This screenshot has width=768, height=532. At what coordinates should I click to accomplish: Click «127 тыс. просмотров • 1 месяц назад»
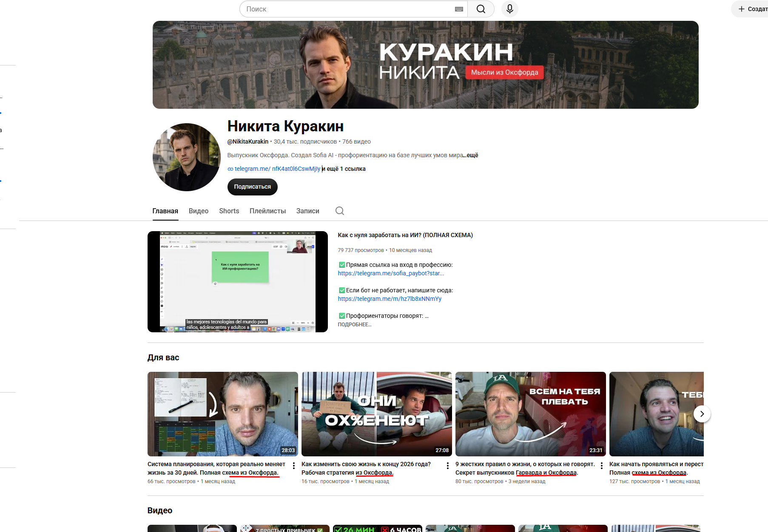point(654,481)
